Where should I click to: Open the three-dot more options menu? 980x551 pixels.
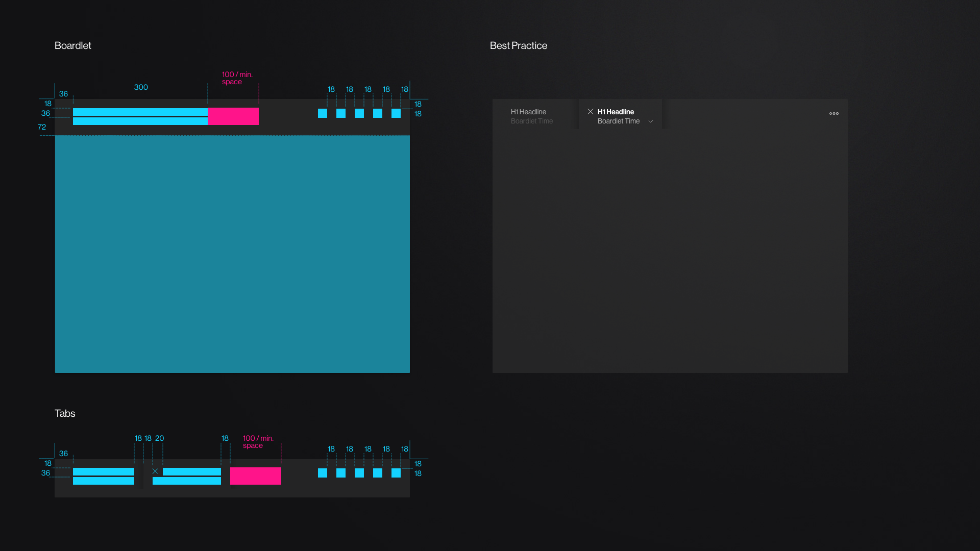click(834, 113)
